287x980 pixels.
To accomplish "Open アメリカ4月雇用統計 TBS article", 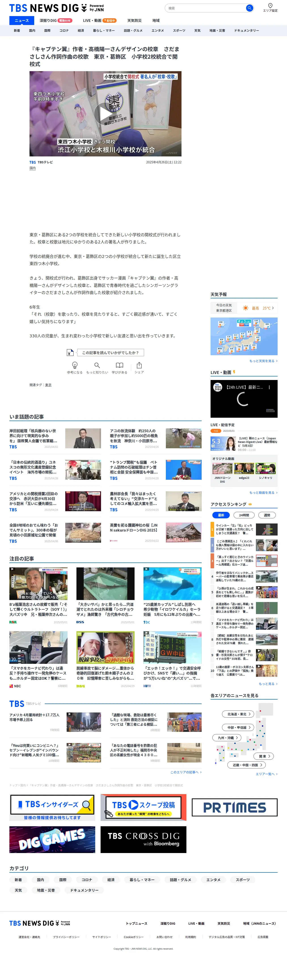I will pyautogui.click(x=55, y=722).
